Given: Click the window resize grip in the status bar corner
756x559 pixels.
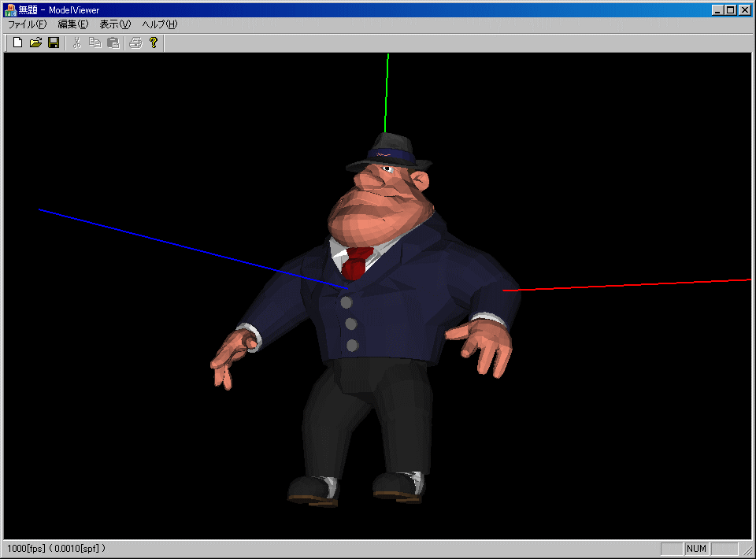Looking at the screenshot, I should [x=748, y=550].
